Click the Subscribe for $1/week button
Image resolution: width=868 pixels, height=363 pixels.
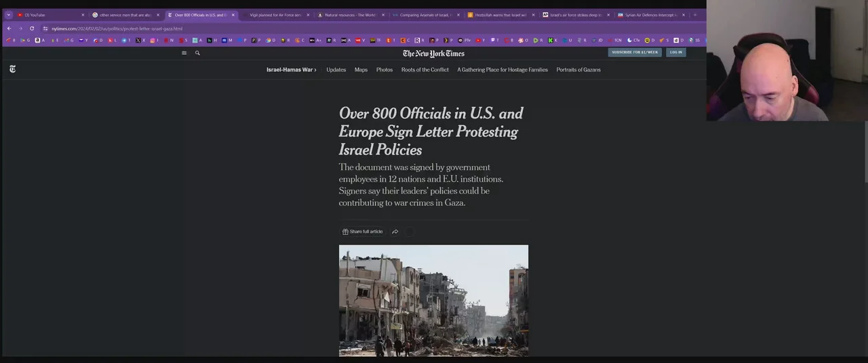[x=635, y=52]
